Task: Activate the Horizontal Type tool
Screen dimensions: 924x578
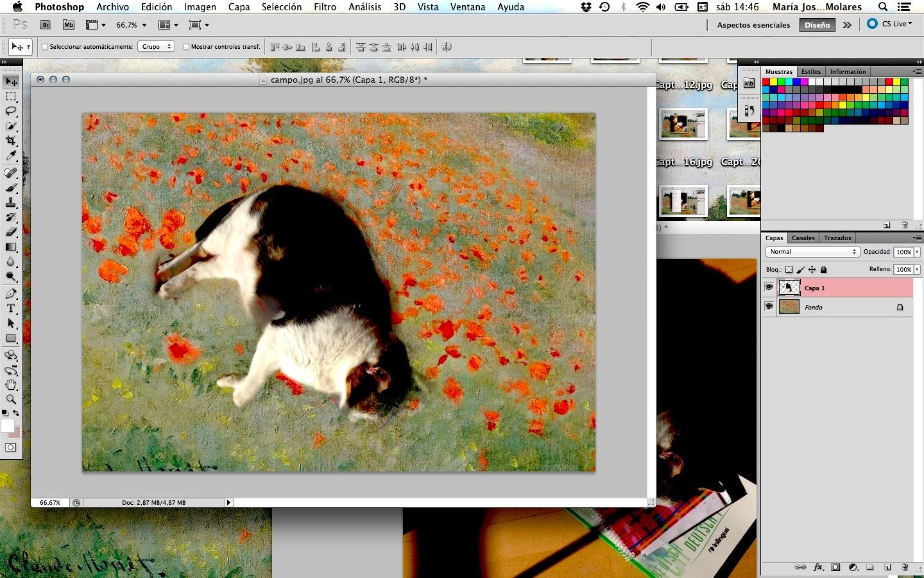Action: (x=11, y=308)
